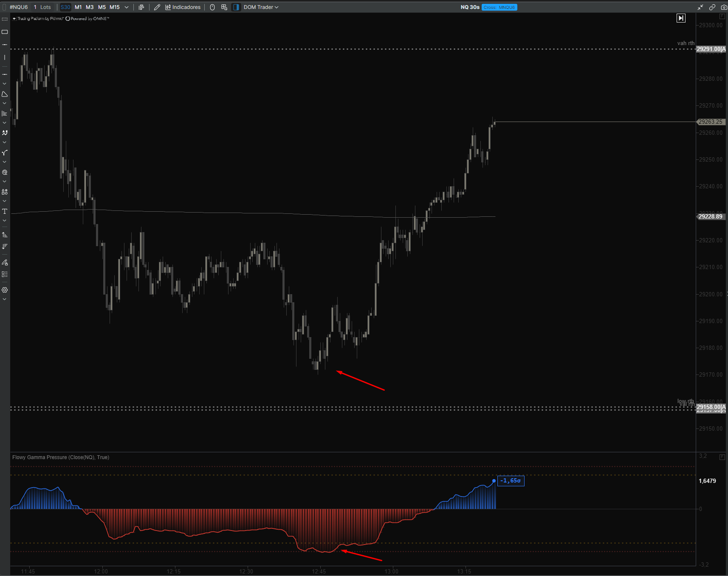Toggle the Gamma Pressure panel F button

tap(722, 457)
